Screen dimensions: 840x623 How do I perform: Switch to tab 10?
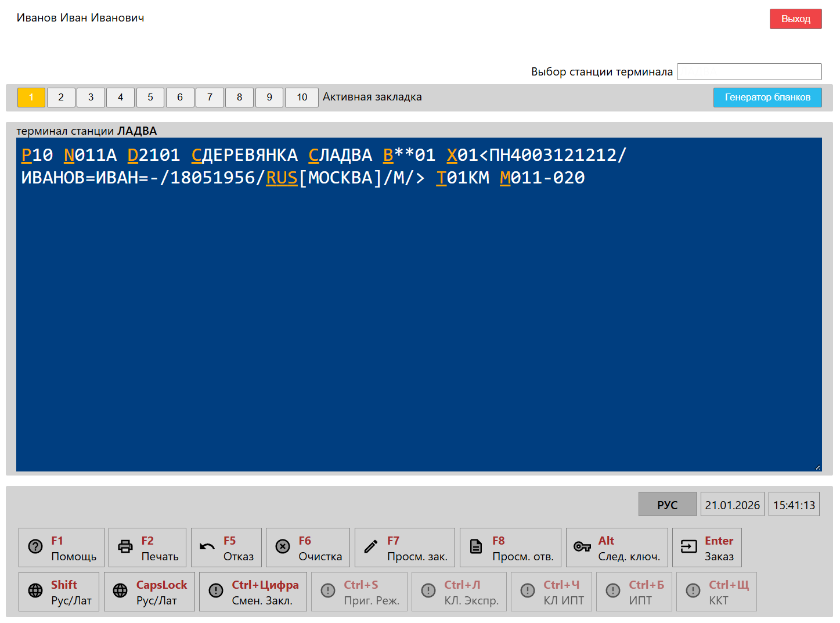[x=302, y=98]
